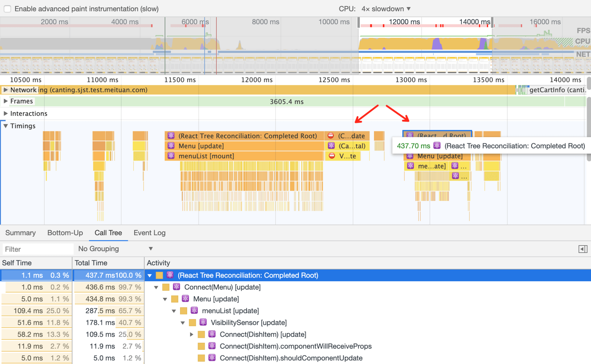
Task: Click yellow square beside Connect(DishItem).shouldComponentUpdate
Action: 201,358
